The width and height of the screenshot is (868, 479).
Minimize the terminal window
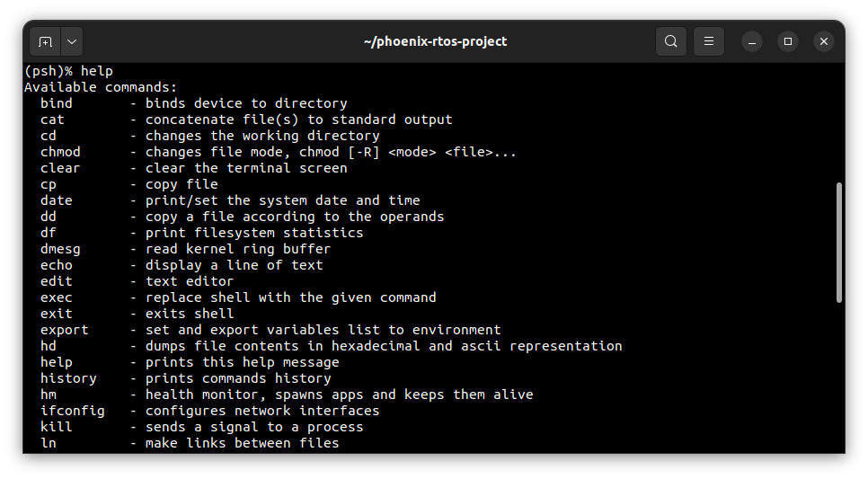pos(752,41)
